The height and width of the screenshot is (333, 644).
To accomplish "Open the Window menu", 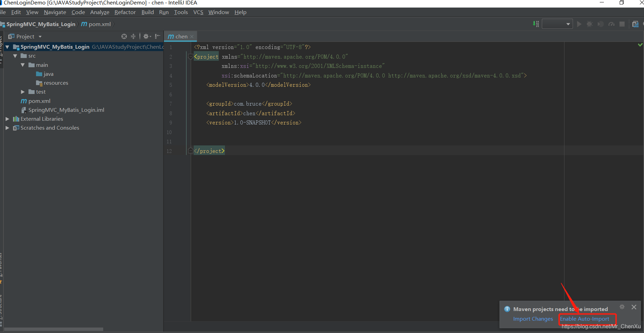I will (219, 12).
